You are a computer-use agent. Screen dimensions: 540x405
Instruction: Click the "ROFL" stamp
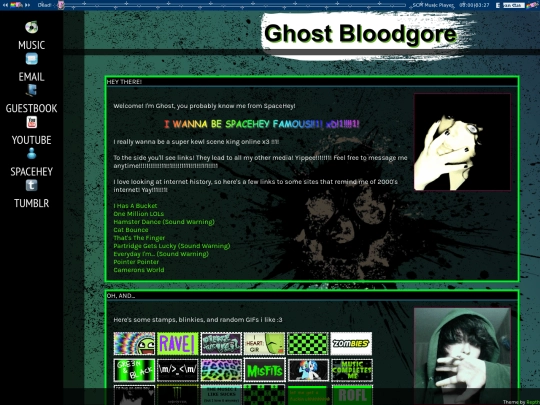[352, 395]
